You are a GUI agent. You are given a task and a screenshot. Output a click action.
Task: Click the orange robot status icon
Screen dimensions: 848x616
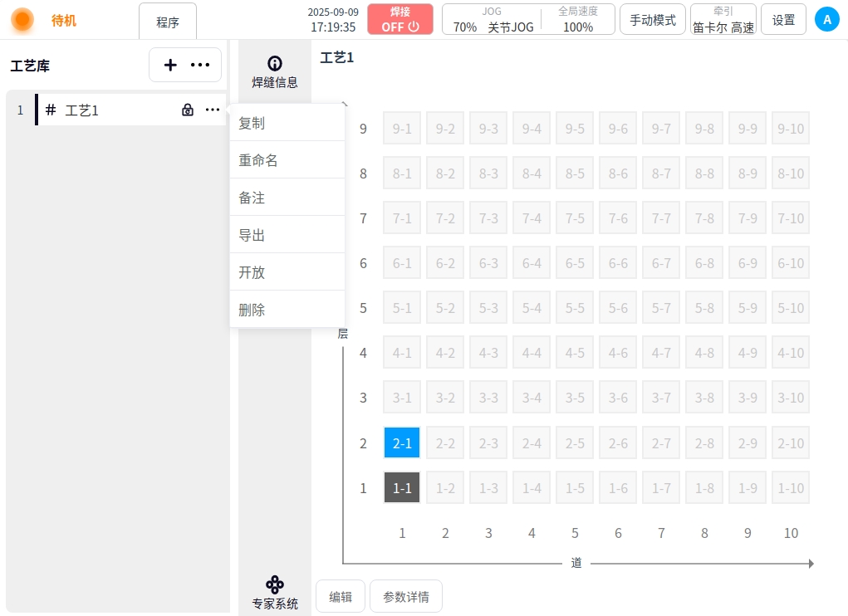coord(22,20)
